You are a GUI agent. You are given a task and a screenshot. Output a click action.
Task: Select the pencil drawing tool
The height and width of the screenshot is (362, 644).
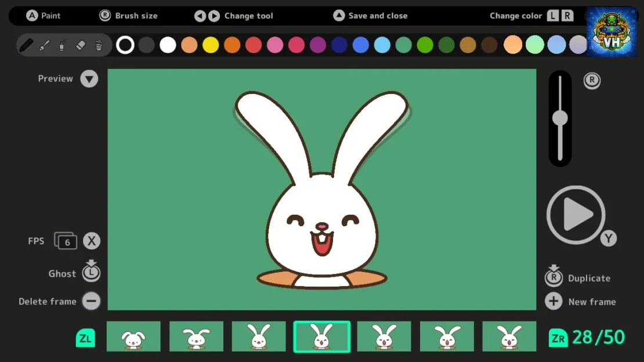coord(26,45)
